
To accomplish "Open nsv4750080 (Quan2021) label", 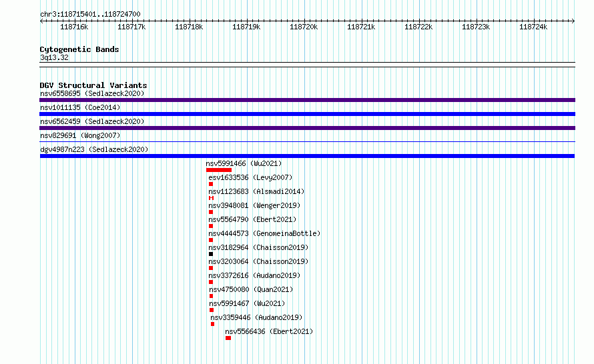I will tap(251, 289).
